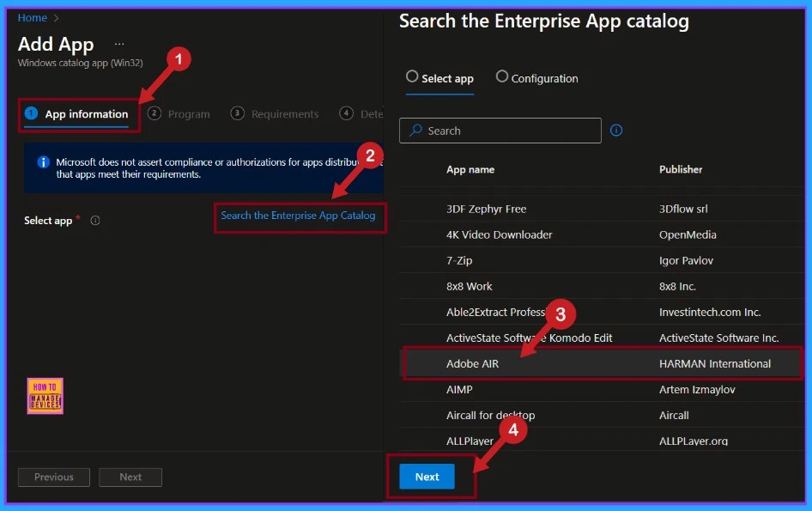This screenshot has width=812, height=511.
Task: Switch to the App information tab
Action: [76, 114]
